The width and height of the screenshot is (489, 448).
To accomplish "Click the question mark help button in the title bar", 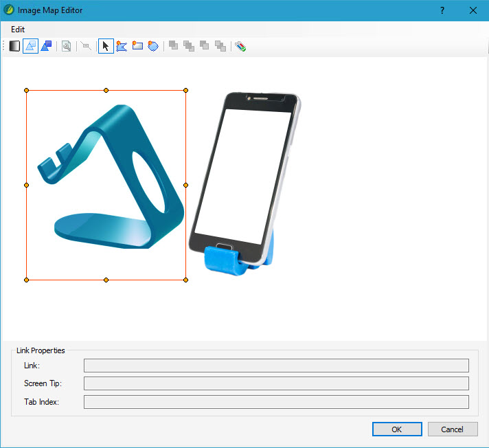I will (442, 10).
